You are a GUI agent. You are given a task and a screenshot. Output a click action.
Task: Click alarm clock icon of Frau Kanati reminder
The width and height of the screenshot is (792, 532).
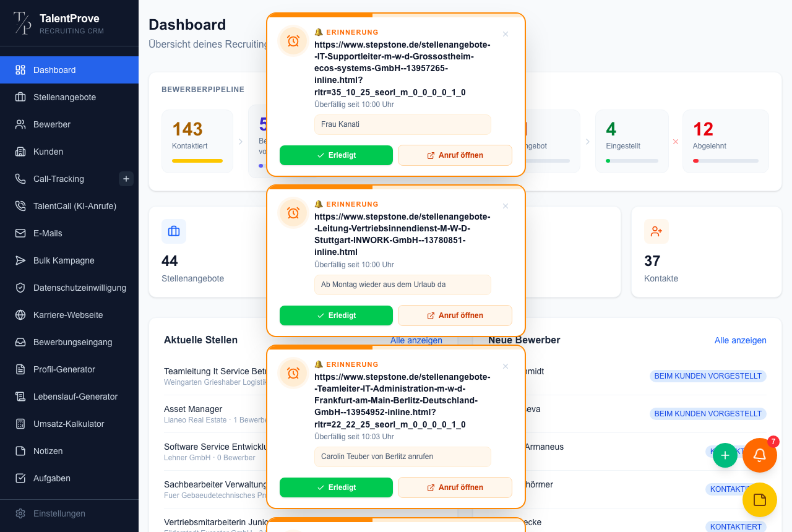(293, 41)
